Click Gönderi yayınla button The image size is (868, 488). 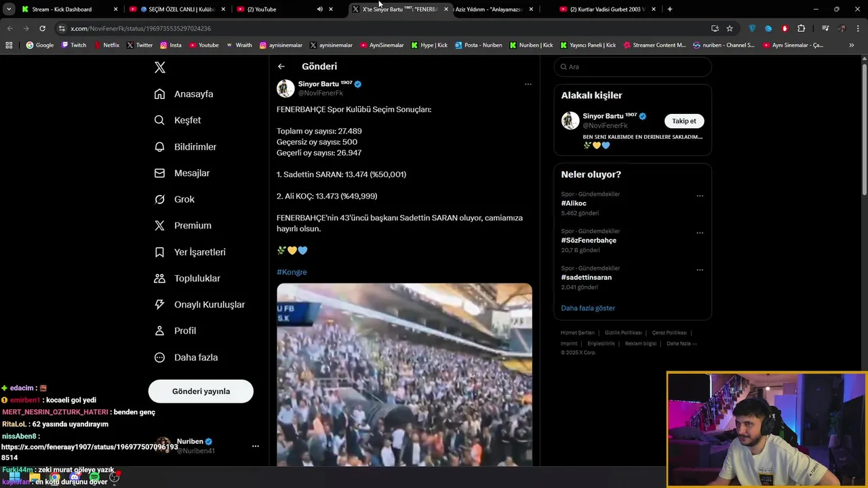(201, 391)
